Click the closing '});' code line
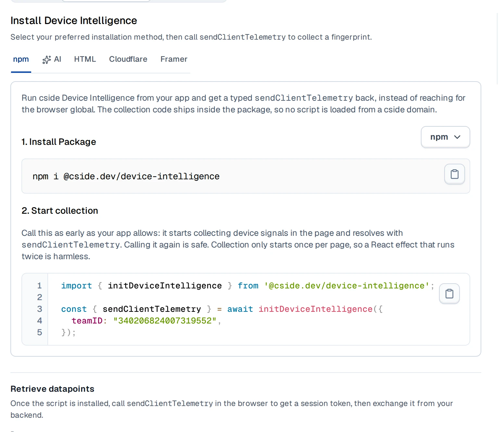The image size is (504, 432). (x=69, y=333)
